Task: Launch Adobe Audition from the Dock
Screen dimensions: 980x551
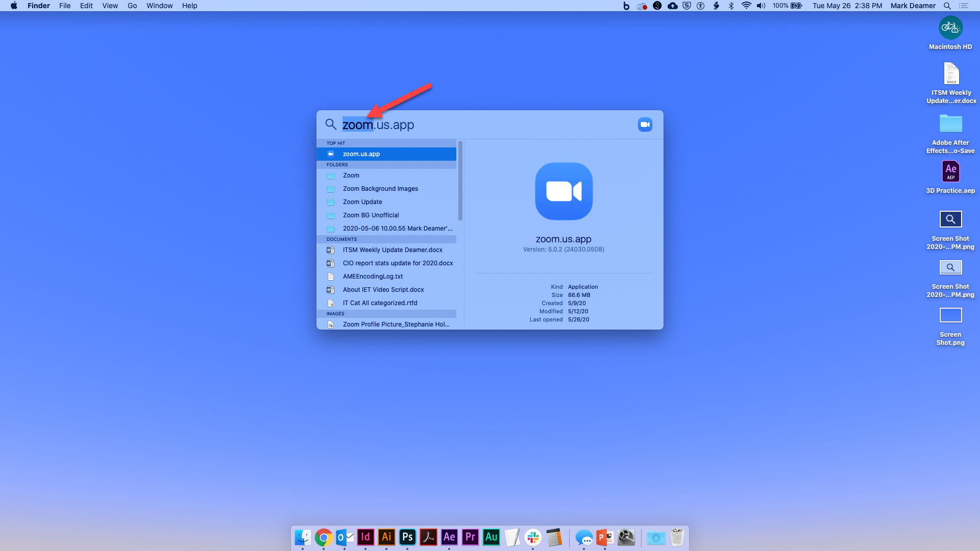Action: pyautogui.click(x=491, y=537)
